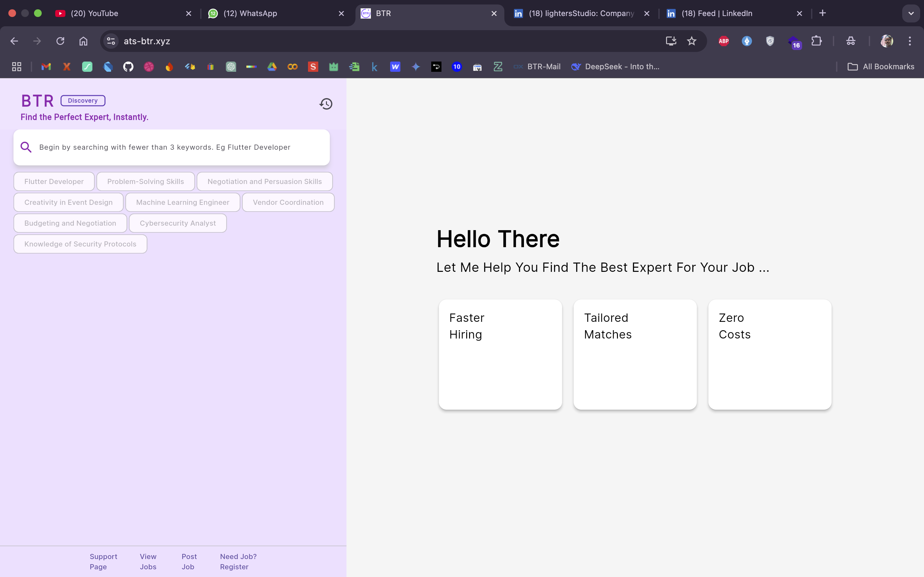Open Google Drive bookmark icon
The image size is (924, 577).
(272, 67)
